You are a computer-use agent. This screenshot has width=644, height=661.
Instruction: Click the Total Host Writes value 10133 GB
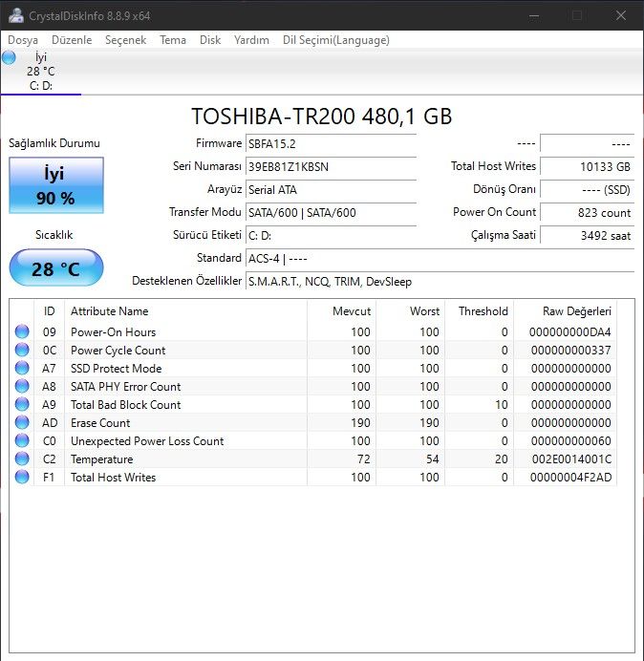[587, 166]
